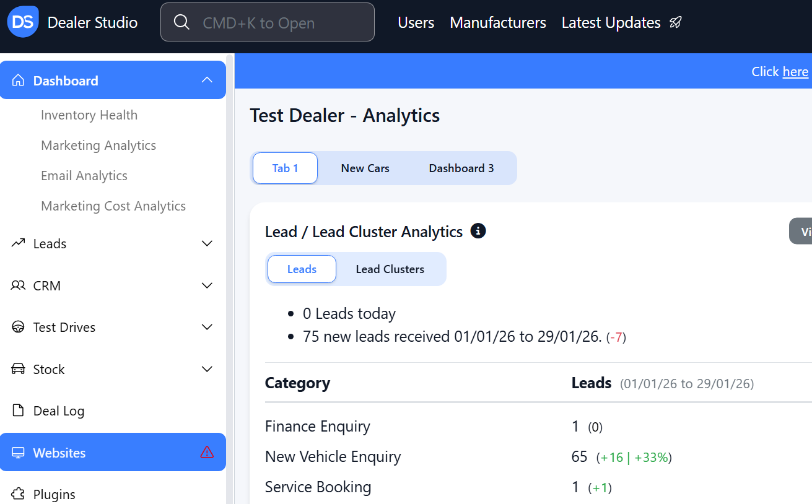The height and width of the screenshot is (504, 812).
Task: Open Marketing Cost Analytics in sidebar
Action: click(113, 206)
